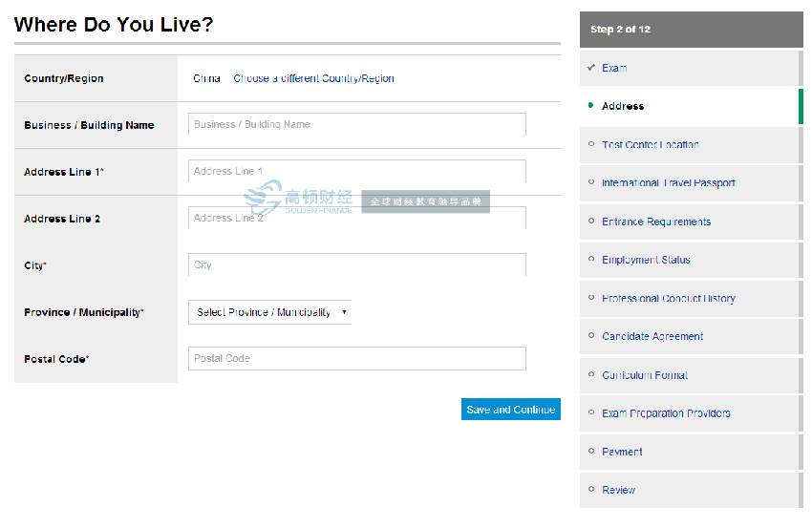Go to the Exam step in sidebar
Viewport: 812px width, 528px height.
(614, 68)
